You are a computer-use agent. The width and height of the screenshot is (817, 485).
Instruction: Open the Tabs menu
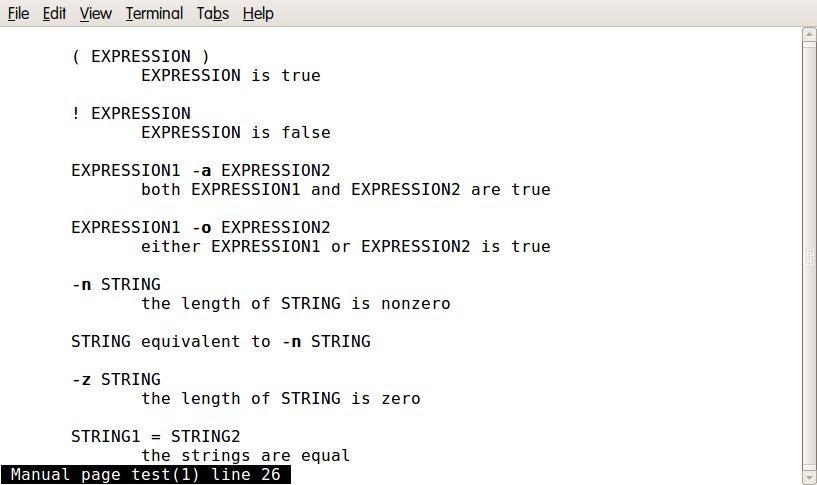pos(213,13)
